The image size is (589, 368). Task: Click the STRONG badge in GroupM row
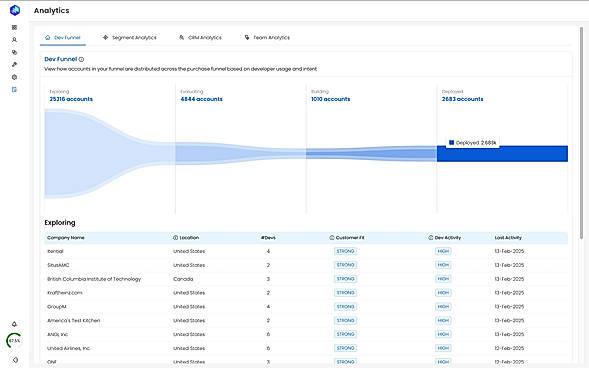pyautogui.click(x=346, y=307)
